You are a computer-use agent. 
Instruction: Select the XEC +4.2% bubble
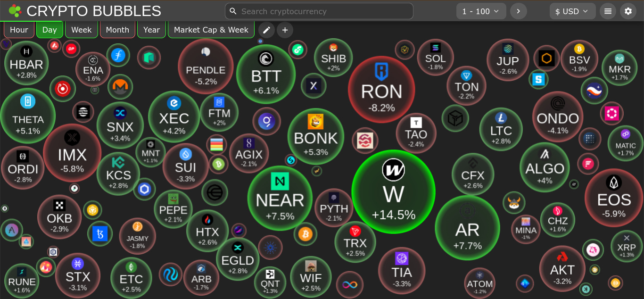coord(174,116)
